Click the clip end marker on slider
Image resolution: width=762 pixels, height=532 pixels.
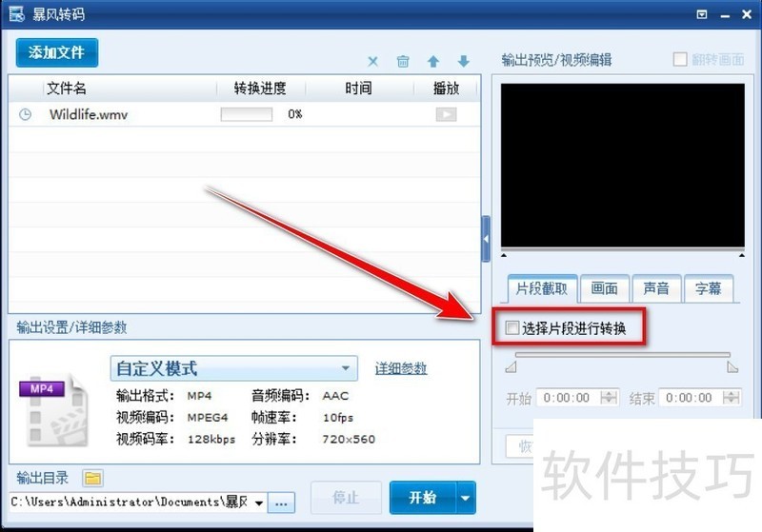(732, 367)
